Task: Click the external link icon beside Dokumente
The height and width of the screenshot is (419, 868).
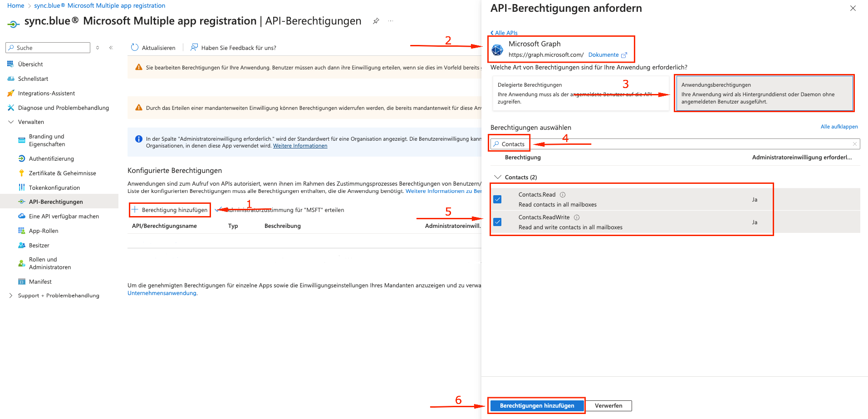Action: 624,55
